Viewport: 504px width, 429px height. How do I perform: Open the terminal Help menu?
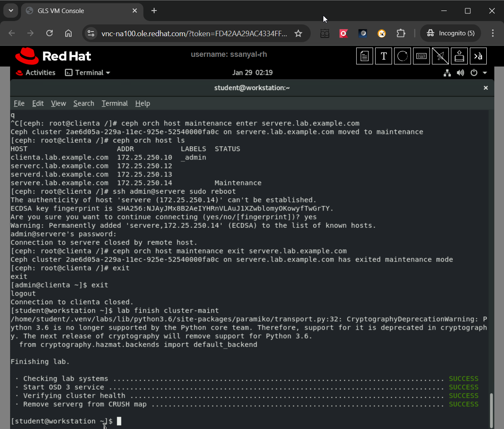(142, 104)
